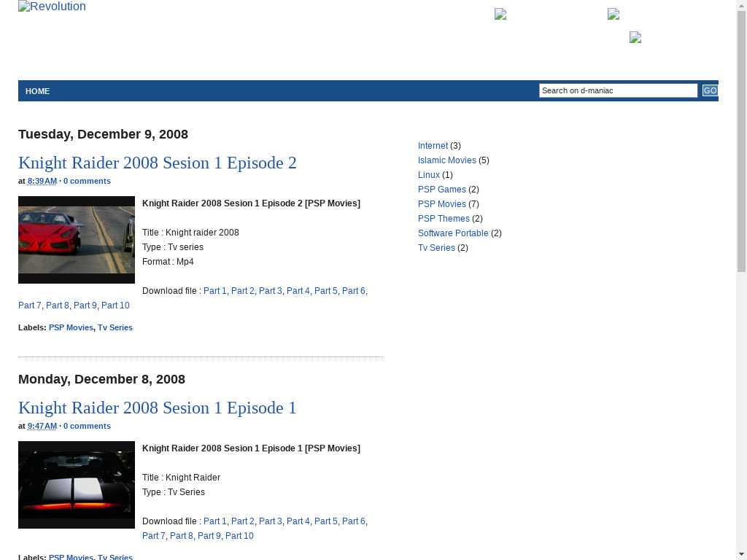Image resolution: width=747 pixels, height=560 pixels.
Task: Select the Islamic Movies category
Action: [446, 160]
